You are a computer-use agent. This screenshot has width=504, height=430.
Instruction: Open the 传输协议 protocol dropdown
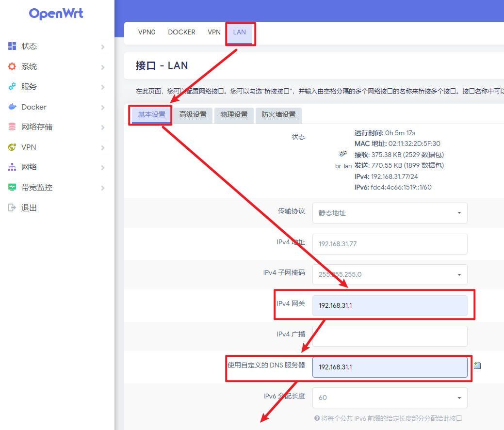pos(390,213)
